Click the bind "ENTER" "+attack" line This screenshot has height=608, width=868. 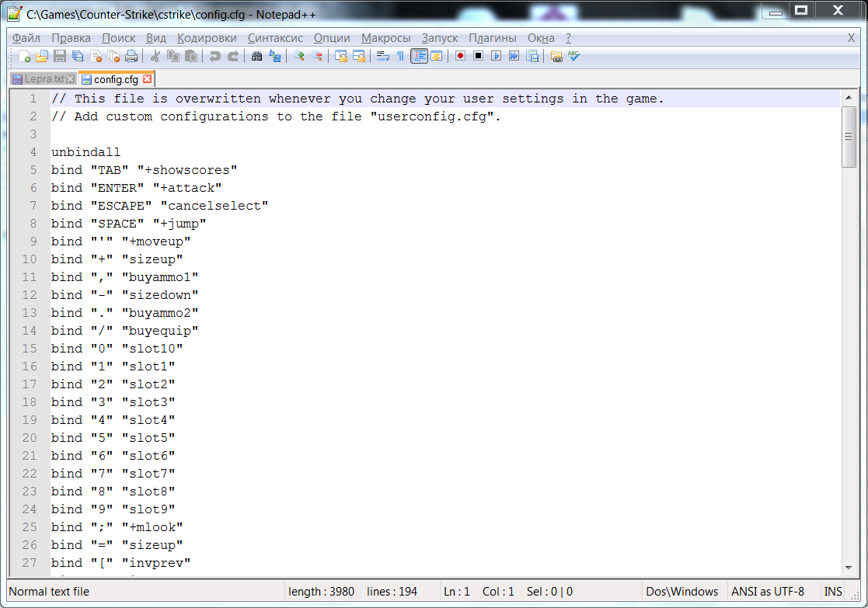(x=136, y=188)
